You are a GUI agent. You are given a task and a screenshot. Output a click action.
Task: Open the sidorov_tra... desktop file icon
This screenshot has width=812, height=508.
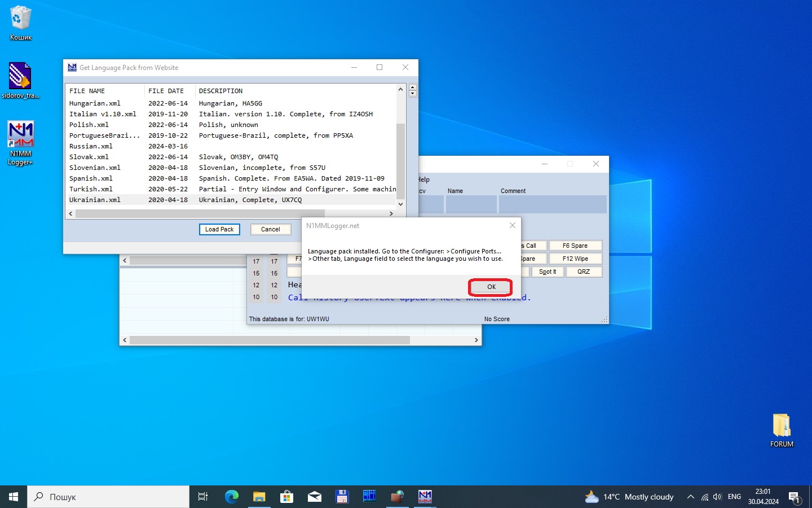pyautogui.click(x=21, y=80)
